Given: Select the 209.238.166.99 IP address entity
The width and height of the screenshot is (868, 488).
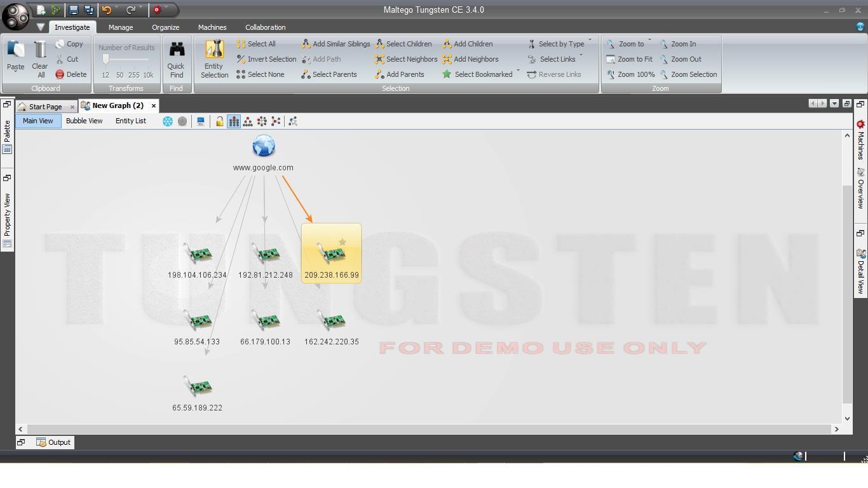Looking at the screenshot, I should pos(331,255).
